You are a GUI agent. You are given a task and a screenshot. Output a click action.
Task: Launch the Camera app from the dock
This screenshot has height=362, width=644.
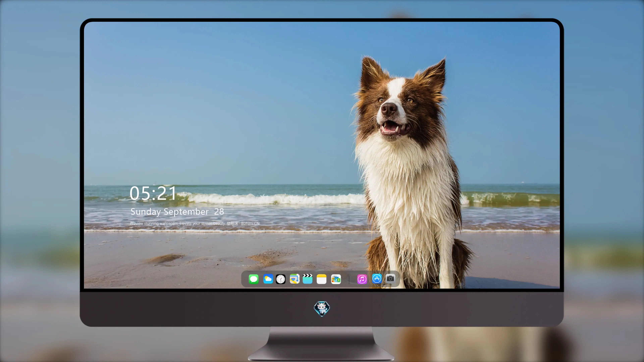click(390, 279)
